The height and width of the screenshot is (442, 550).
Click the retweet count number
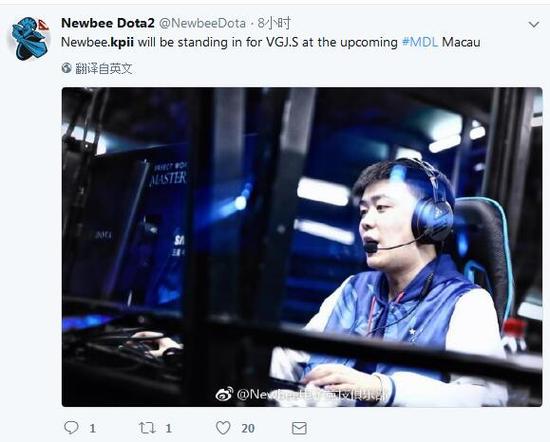168,428
